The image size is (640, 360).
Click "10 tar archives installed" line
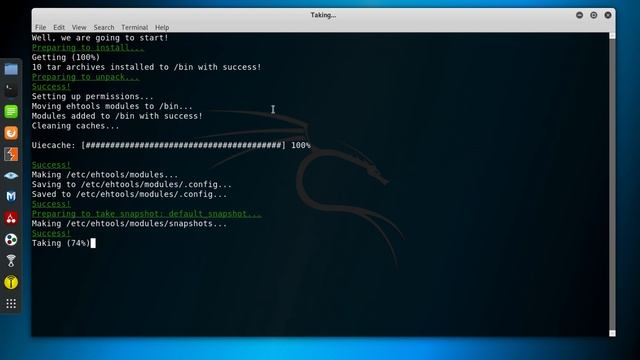pos(147,67)
